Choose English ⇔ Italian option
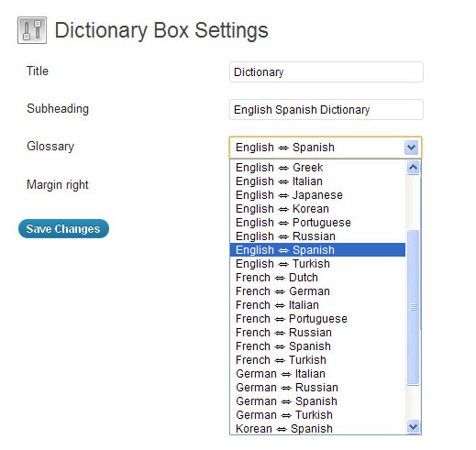The height and width of the screenshot is (450, 476). (x=317, y=181)
